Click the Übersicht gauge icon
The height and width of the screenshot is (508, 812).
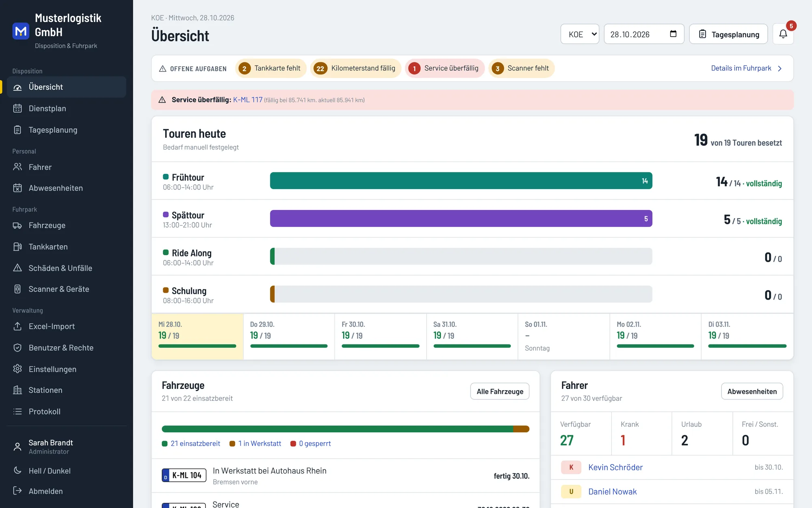point(17,87)
